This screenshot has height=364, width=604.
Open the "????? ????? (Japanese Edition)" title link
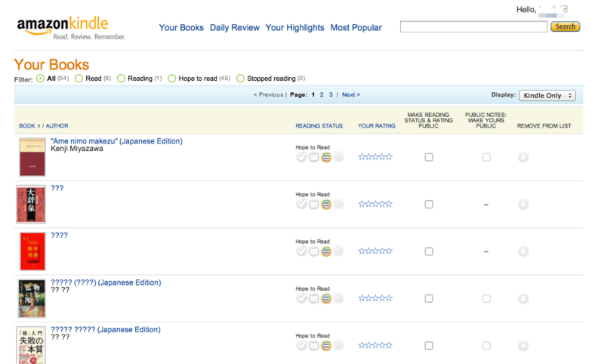106,330
